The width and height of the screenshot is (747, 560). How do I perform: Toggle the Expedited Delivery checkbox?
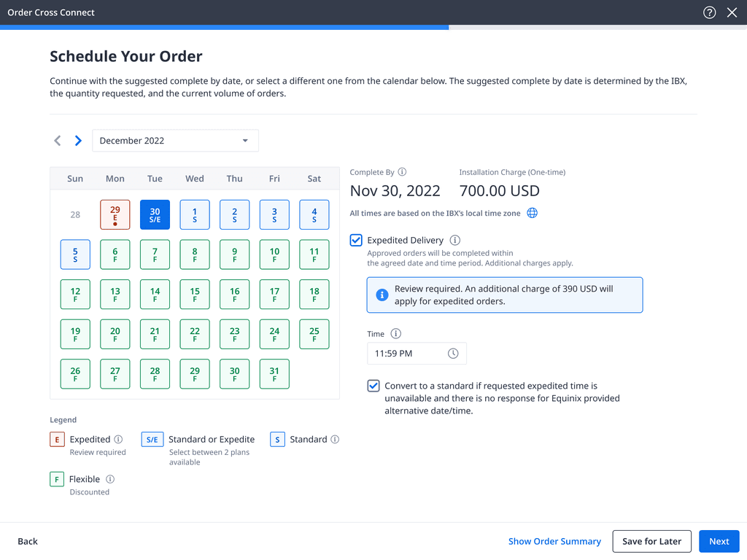(x=356, y=240)
